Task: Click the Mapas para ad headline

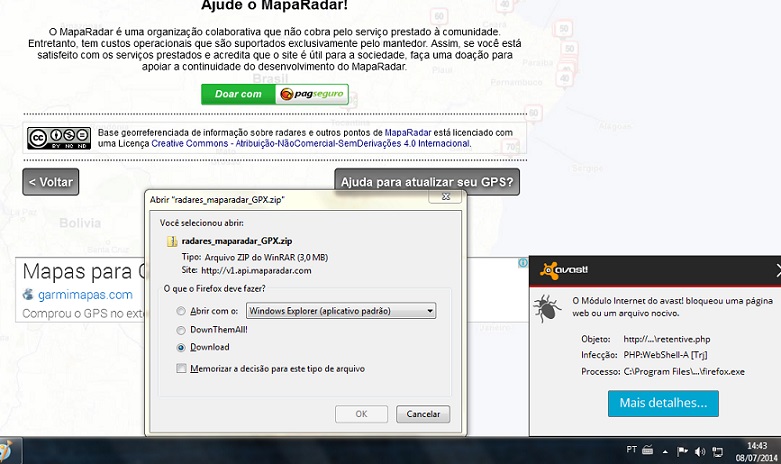Action: [84, 272]
